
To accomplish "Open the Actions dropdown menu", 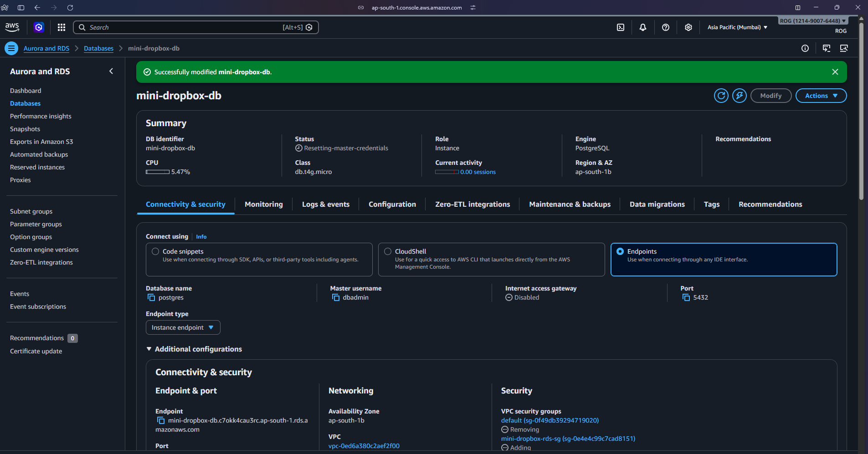I will tap(821, 96).
